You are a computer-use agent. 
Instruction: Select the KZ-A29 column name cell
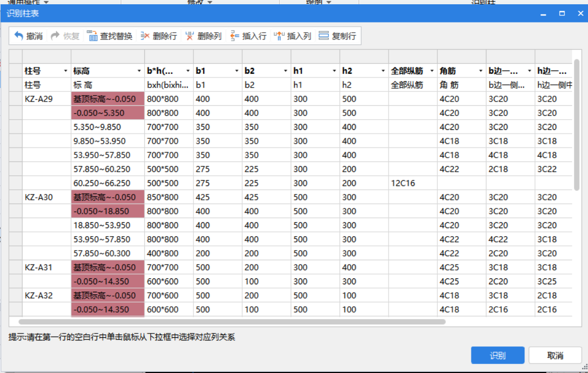pyautogui.click(x=47, y=99)
